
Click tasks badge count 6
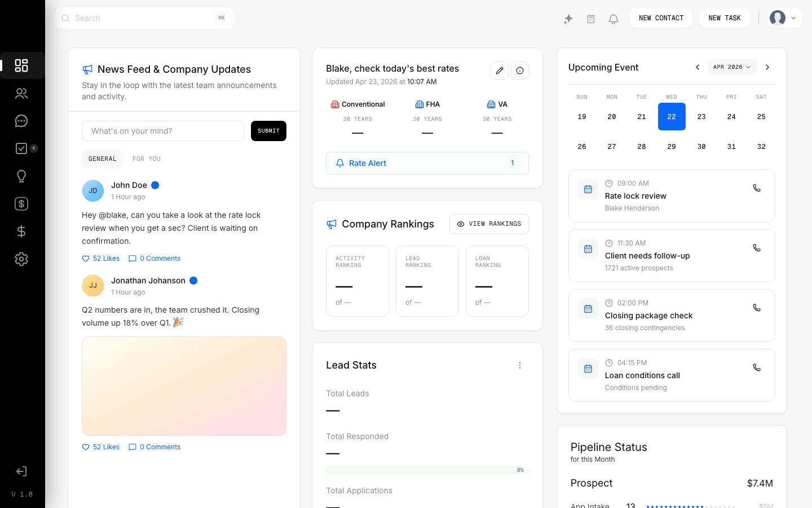(x=34, y=148)
